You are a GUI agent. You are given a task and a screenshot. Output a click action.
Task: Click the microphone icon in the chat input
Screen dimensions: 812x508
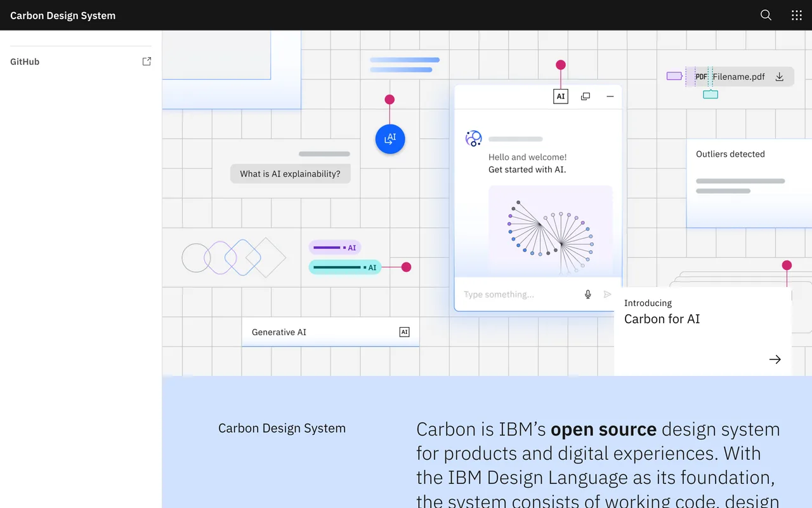(x=588, y=294)
